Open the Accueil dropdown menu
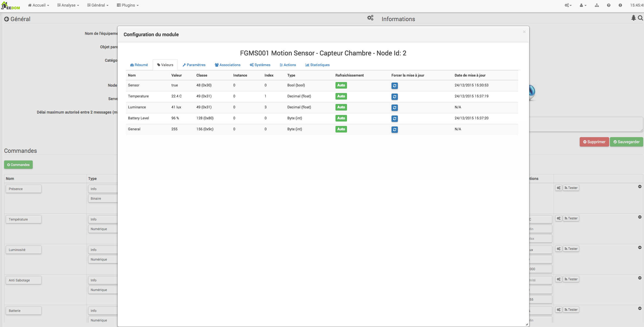The image size is (644, 327). tap(38, 5)
